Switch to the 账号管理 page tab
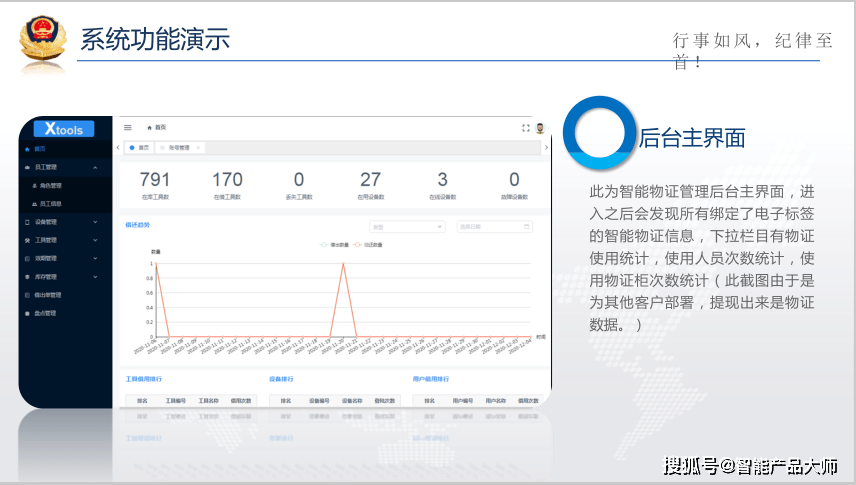The width and height of the screenshot is (856, 485). pyautogui.click(x=179, y=147)
